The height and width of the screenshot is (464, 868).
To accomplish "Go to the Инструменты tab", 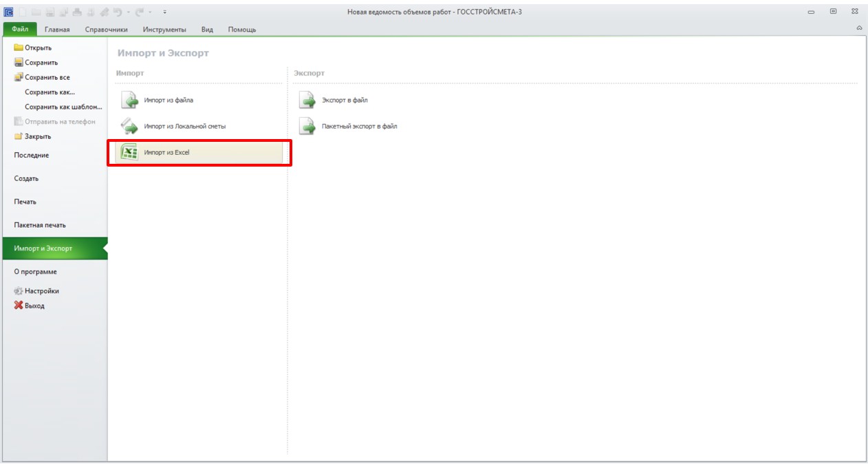I will tap(164, 30).
